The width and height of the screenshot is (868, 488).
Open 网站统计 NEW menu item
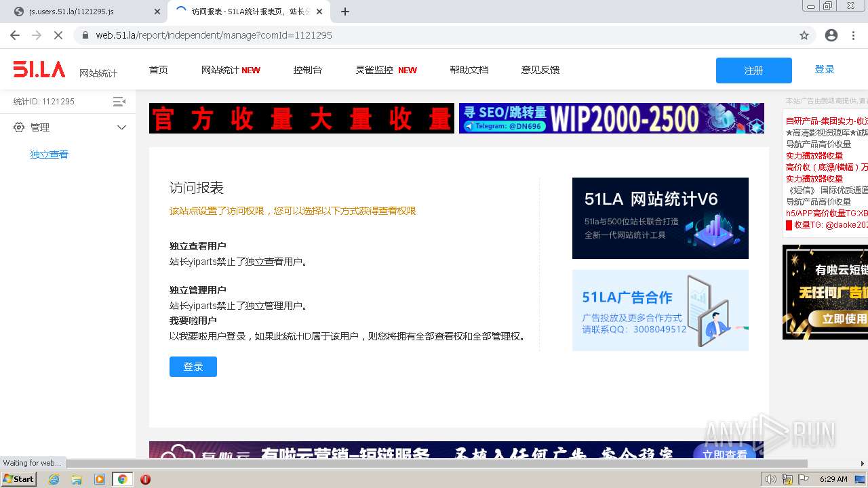(231, 70)
